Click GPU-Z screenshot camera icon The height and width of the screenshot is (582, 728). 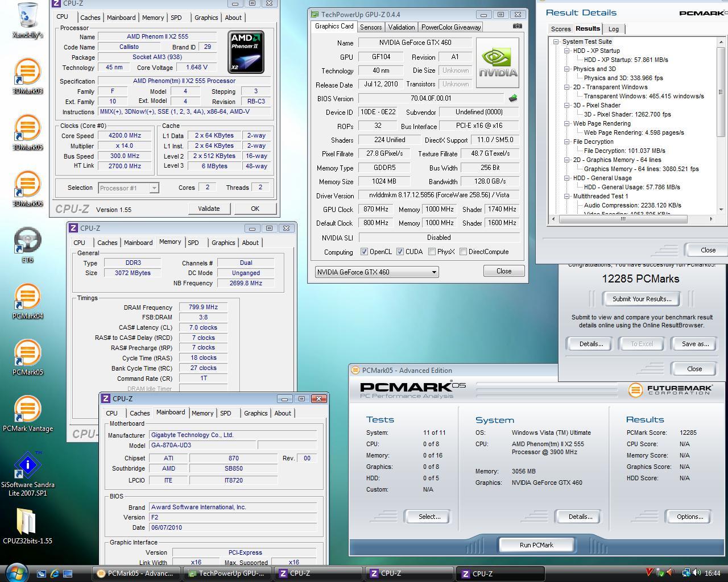(x=517, y=26)
